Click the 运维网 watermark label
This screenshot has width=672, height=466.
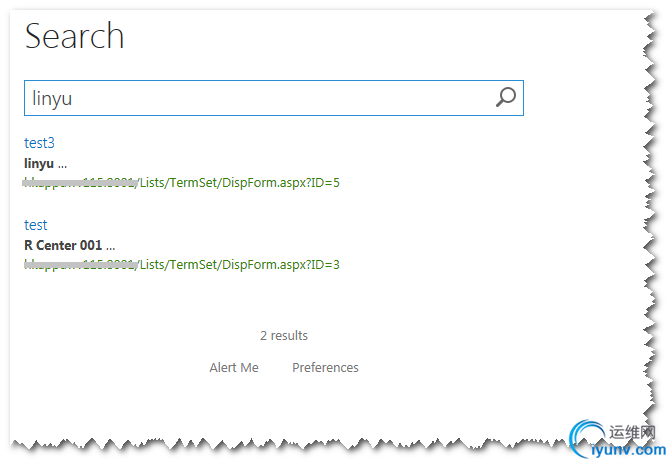(632, 432)
